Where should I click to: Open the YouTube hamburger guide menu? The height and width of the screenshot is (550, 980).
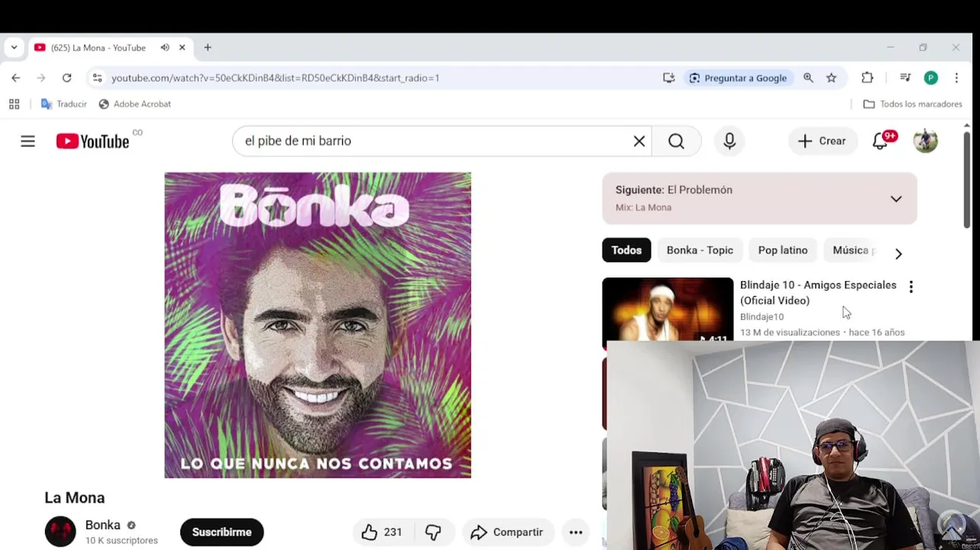[x=27, y=141]
